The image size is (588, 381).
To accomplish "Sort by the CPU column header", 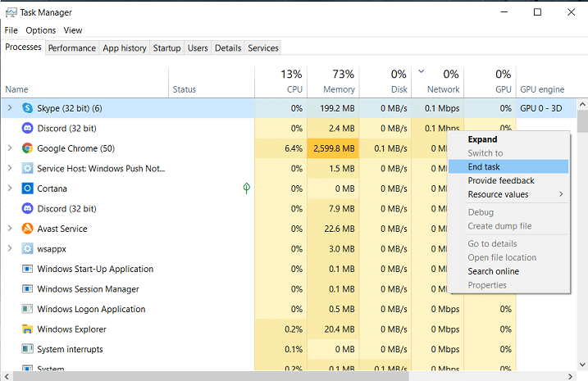I will [x=280, y=82].
